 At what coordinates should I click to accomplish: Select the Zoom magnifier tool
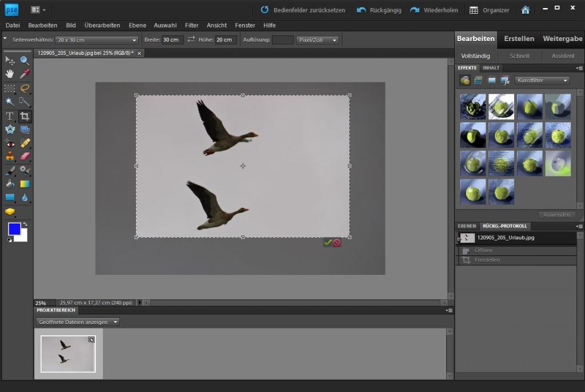tap(25, 61)
